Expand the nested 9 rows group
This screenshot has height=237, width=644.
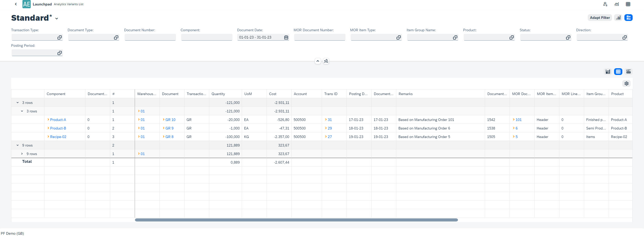click(22, 154)
